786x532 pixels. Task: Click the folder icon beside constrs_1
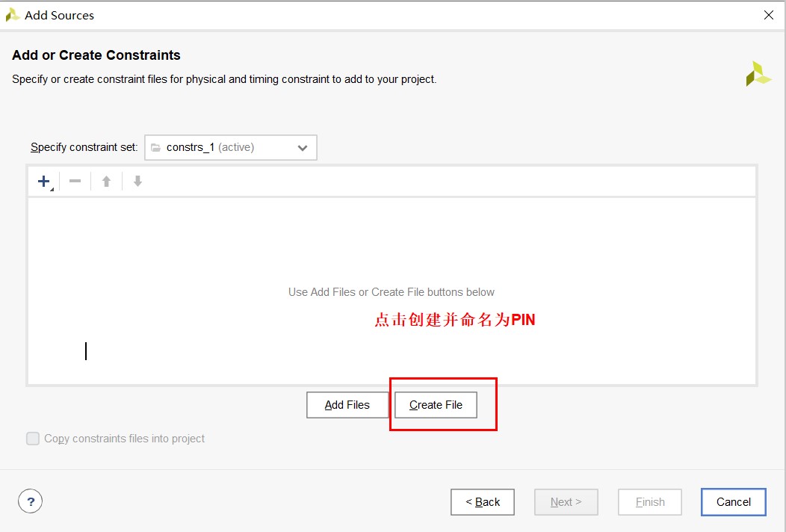155,148
